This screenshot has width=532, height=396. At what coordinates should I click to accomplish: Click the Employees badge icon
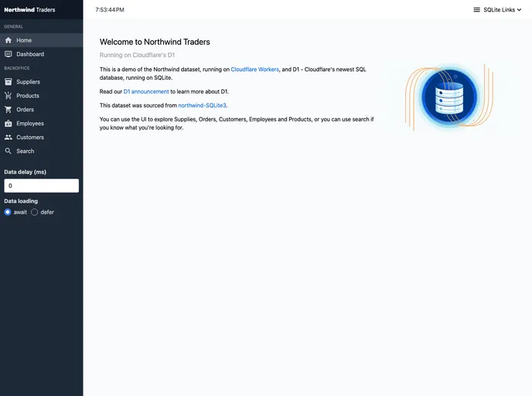click(x=9, y=124)
